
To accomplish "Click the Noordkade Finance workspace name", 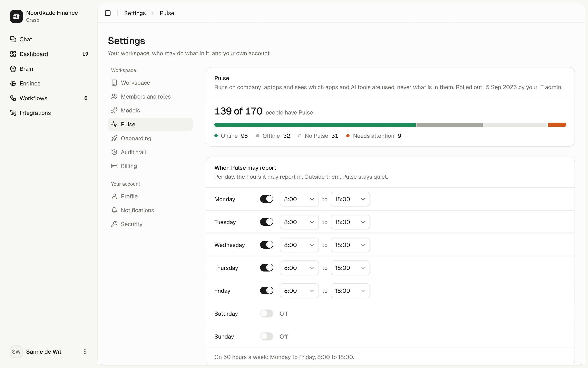I will (x=52, y=13).
